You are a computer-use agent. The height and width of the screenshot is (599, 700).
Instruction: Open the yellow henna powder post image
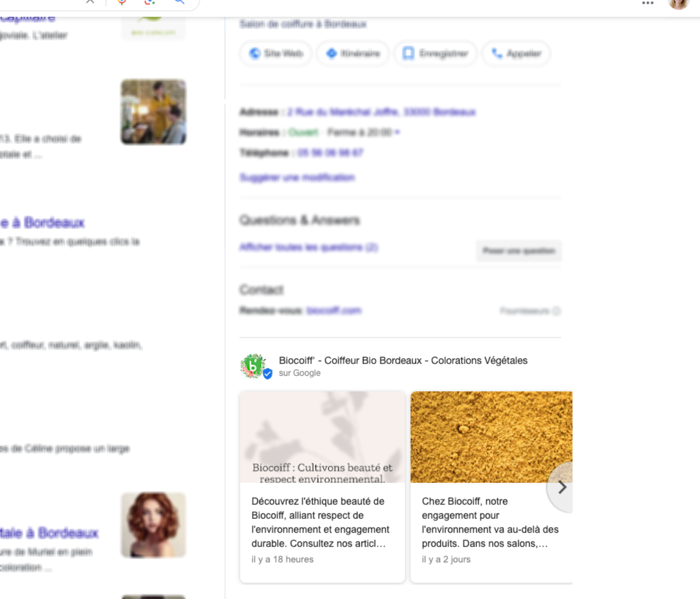point(491,437)
